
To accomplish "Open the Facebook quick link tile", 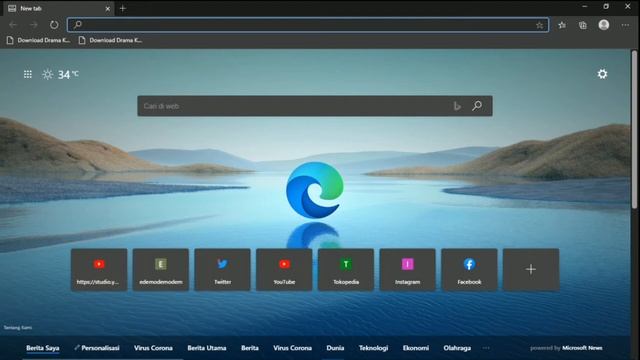I will point(469,270).
